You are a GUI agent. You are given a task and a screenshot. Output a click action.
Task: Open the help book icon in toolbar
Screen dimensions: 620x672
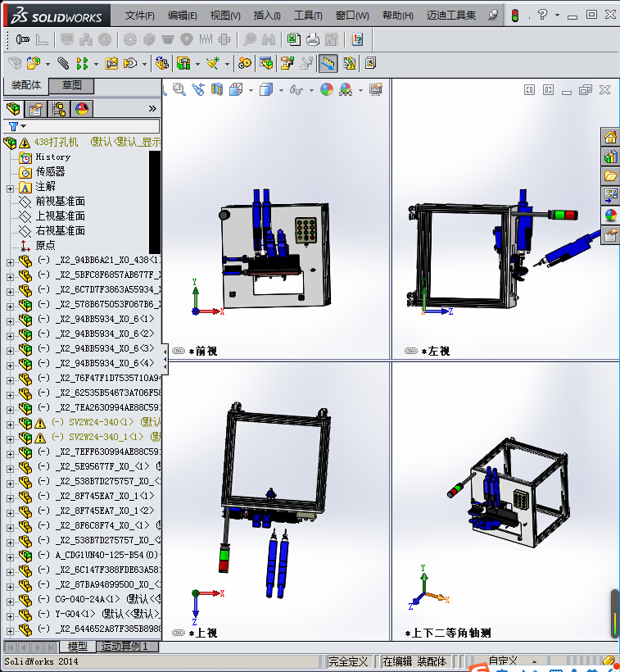(356, 39)
